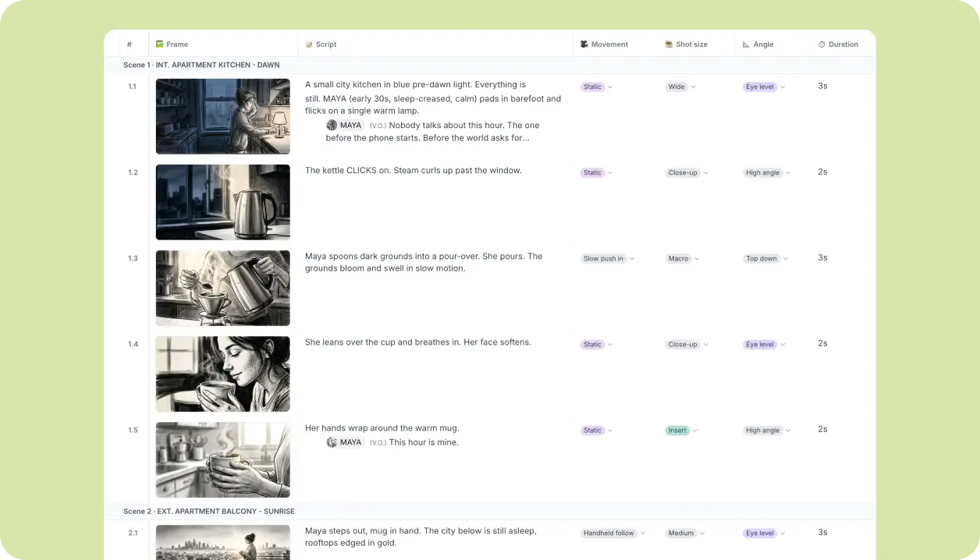Click the 2s duration of shot 1.4
The width and height of the screenshot is (980, 560).
tap(822, 343)
